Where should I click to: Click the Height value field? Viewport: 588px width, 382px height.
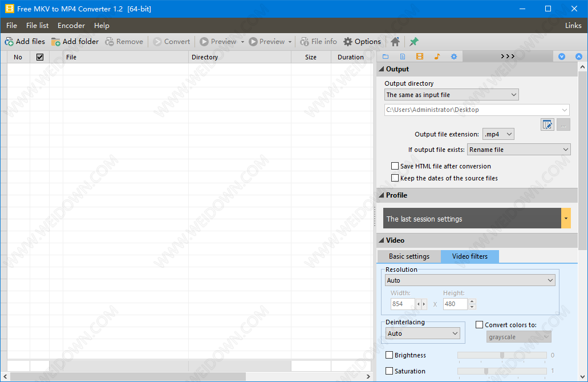[455, 304]
